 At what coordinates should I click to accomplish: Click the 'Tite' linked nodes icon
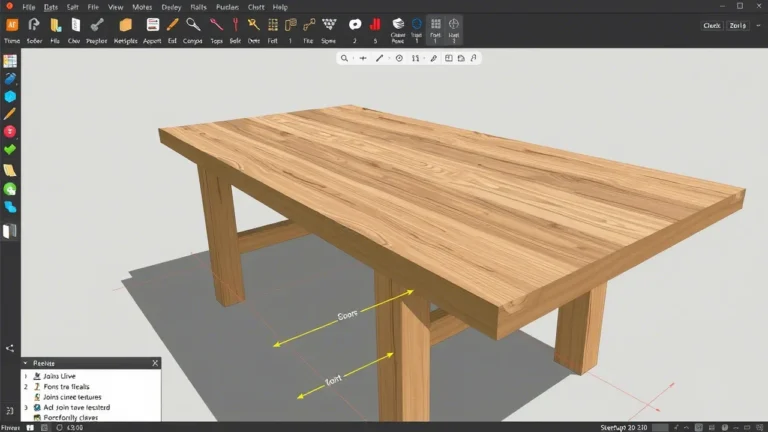309,25
